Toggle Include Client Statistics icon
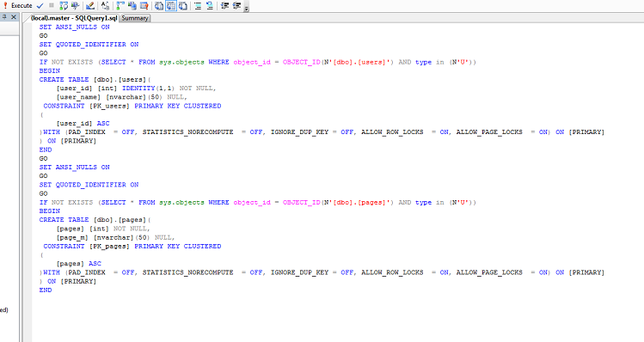Screen dimensions: 644x342 point(132,6)
